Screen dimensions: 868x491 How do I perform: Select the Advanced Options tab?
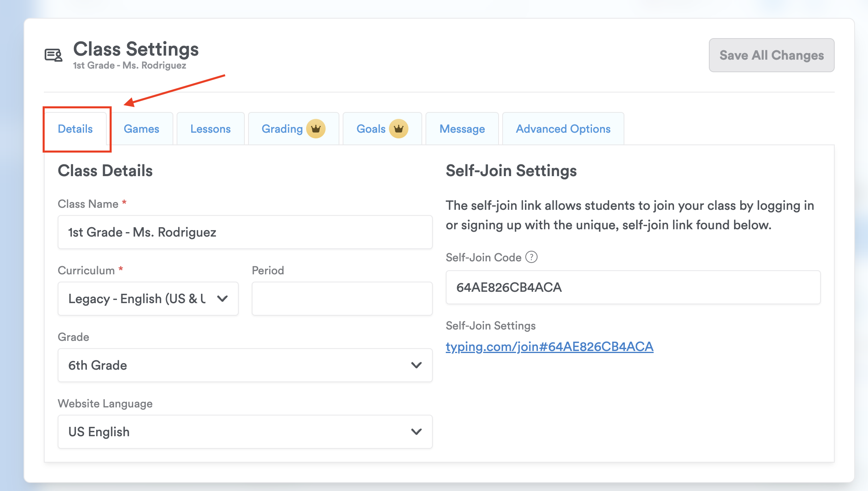[563, 129]
